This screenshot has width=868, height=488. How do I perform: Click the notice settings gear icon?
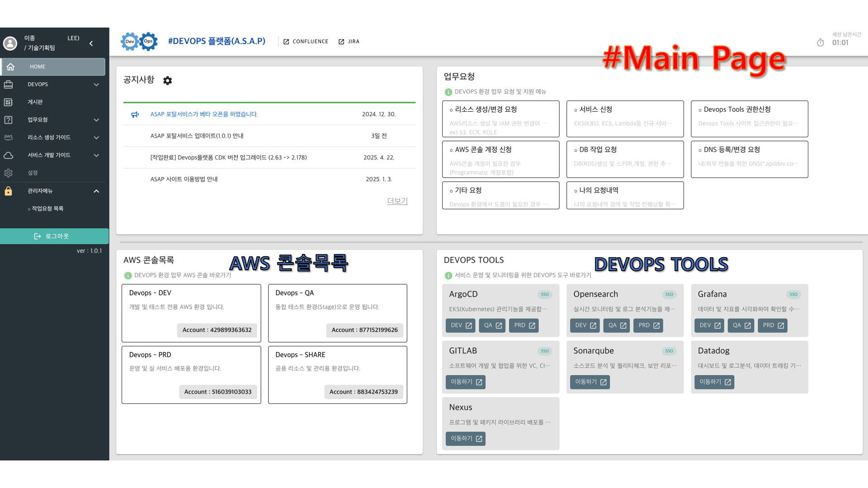pyautogui.click(x=167, y=80)
